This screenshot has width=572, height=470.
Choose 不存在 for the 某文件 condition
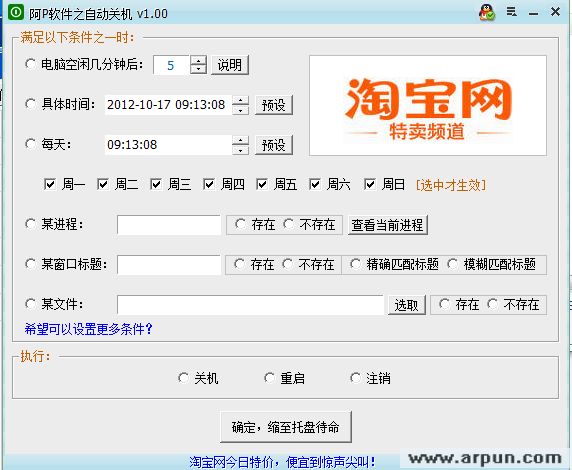point(514,304)
